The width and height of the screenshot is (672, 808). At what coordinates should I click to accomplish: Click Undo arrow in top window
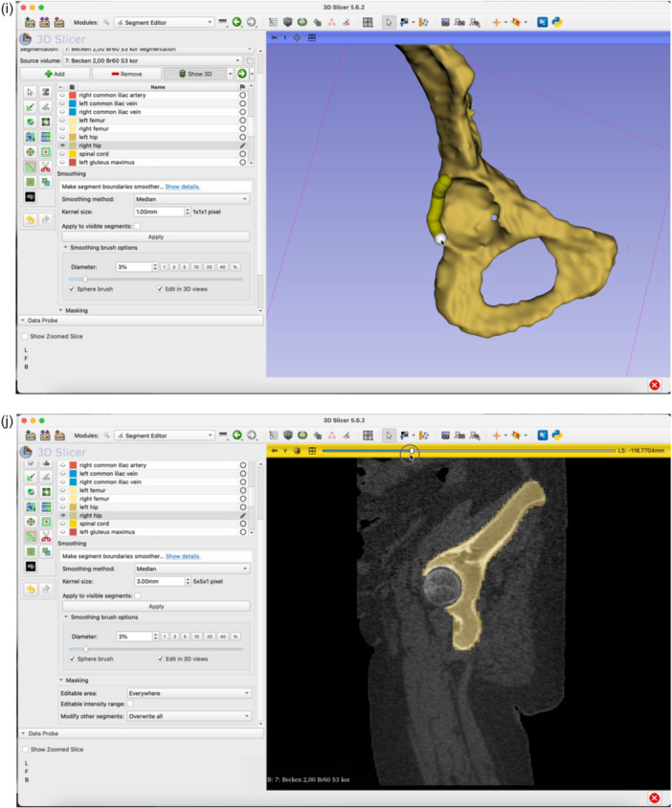pyautogui.click(x=31, y=220)
